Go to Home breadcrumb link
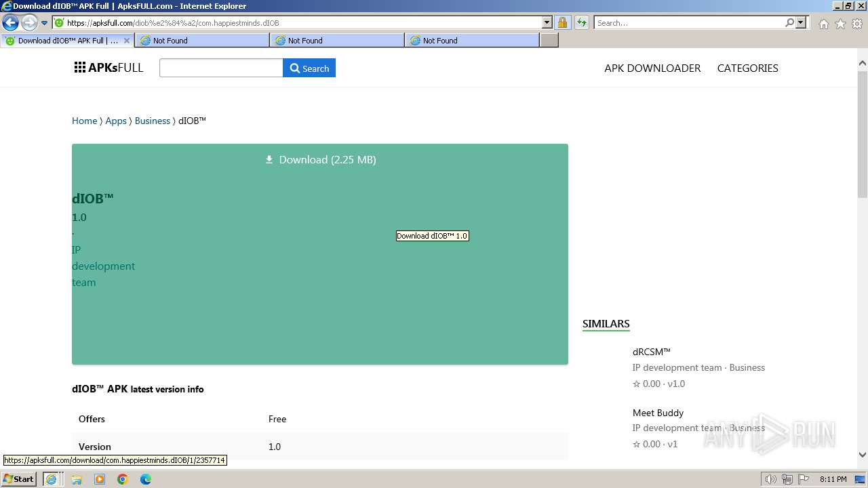 (85, 121)
